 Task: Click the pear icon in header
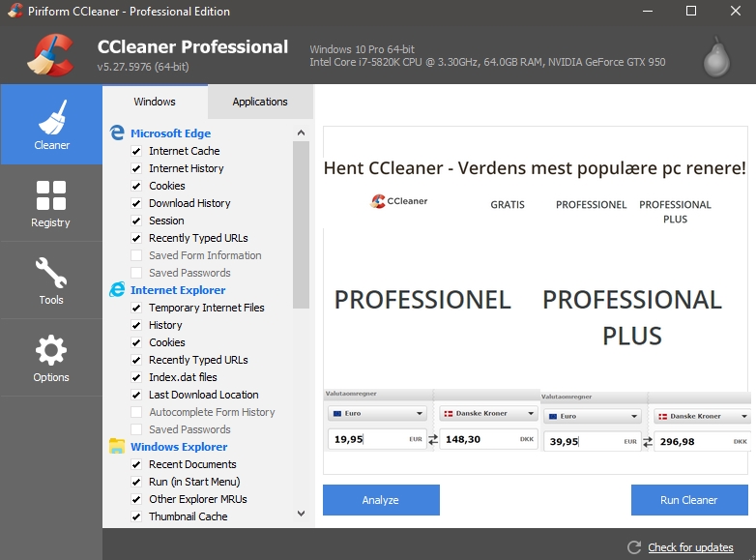click(716, 57)
